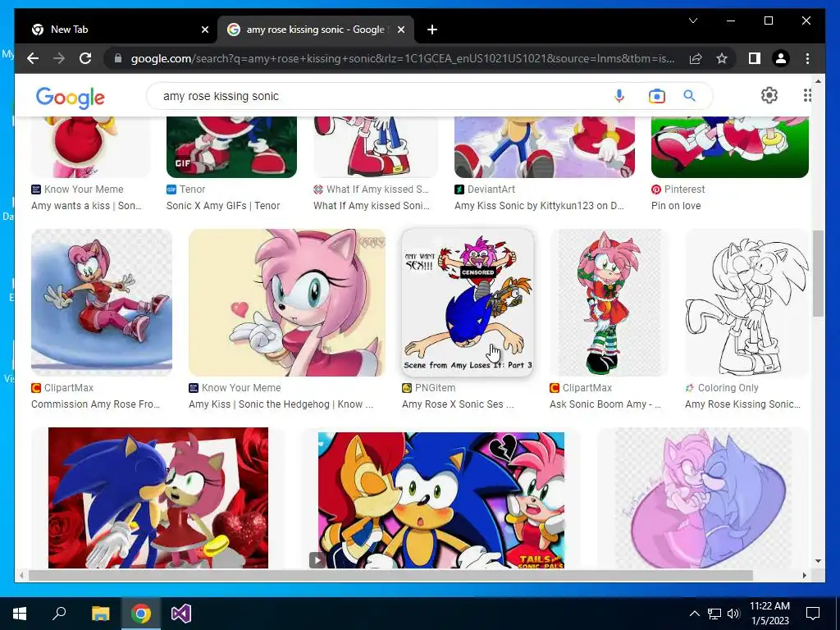The image size is (840, 630).
Task: Open the Tenor GIF thumbnail
Action: [231, 147]
